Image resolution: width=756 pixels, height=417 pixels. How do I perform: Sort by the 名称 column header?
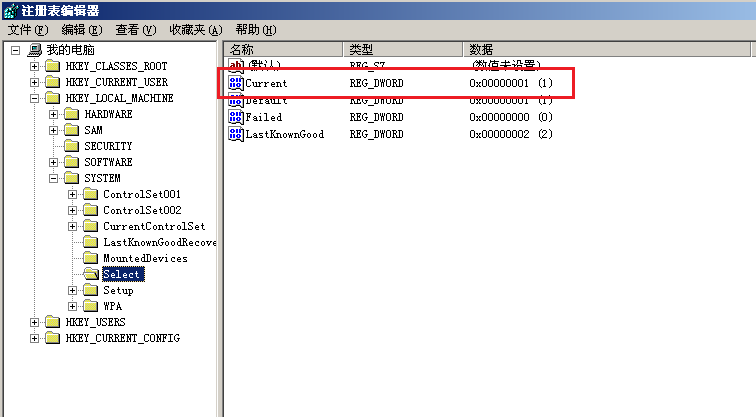(283, 49)
